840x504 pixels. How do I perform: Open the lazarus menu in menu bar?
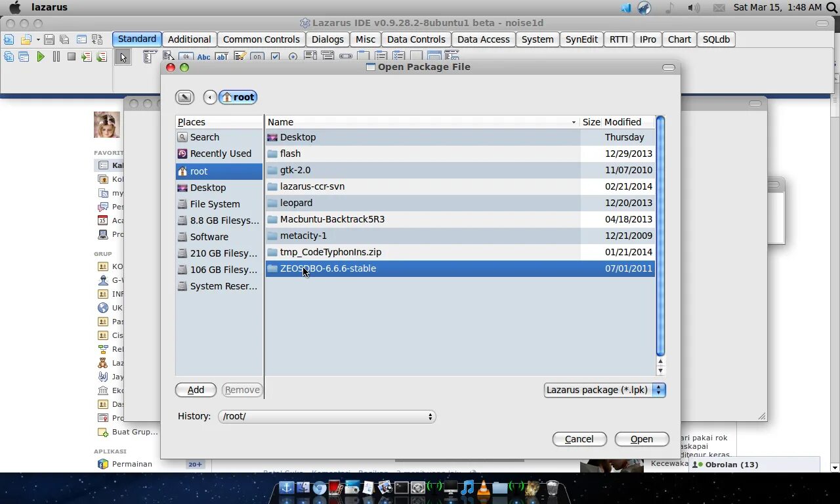coord(49,7)
